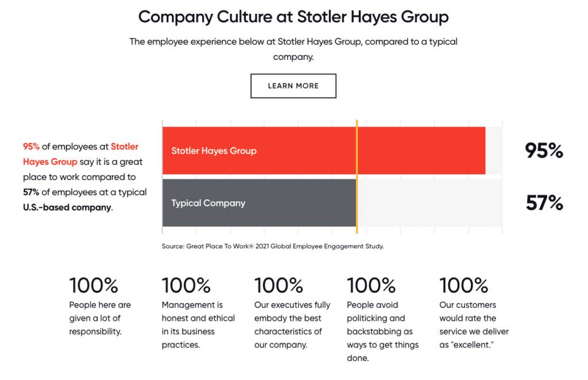
Task: Click the red 'Stotler Hayes Group' text link
Action: tap(80, 154)
